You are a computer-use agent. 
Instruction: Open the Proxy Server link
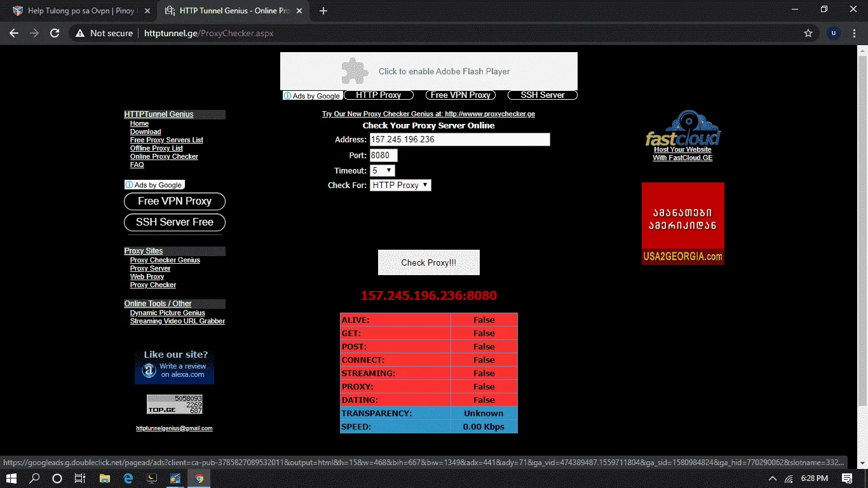[150, 268]
